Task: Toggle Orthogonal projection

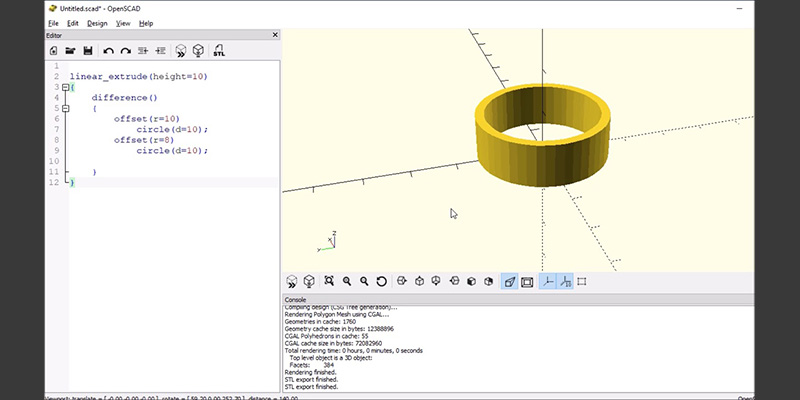Action: coord(527,281)
